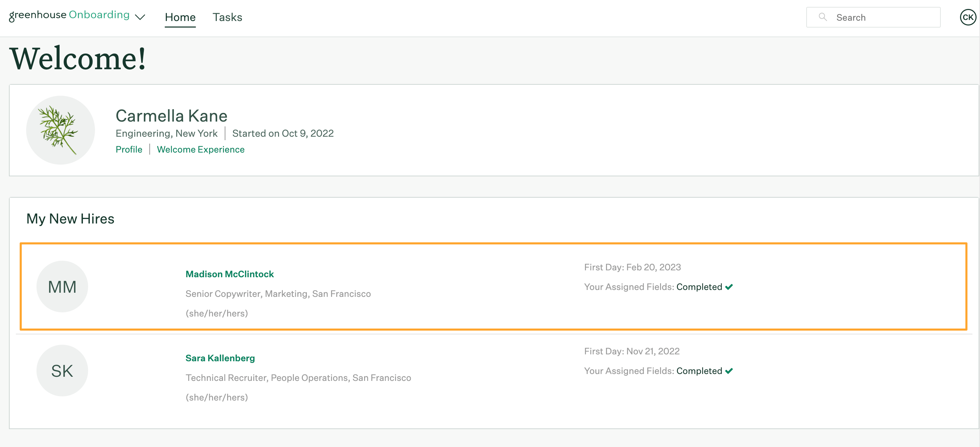
Task: Click Sara Kallenberg's SK avatar circle
Action: point(62,370)
